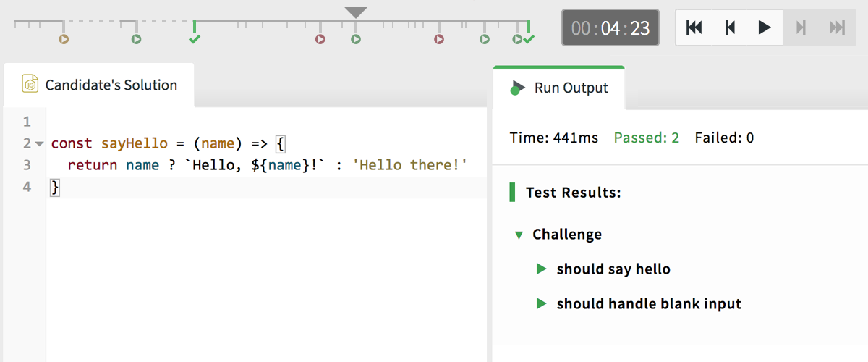Click the JS file icon on the tab
Viewport: 868px width, 362px height.
pyautogui.click(x=30, y=84)
